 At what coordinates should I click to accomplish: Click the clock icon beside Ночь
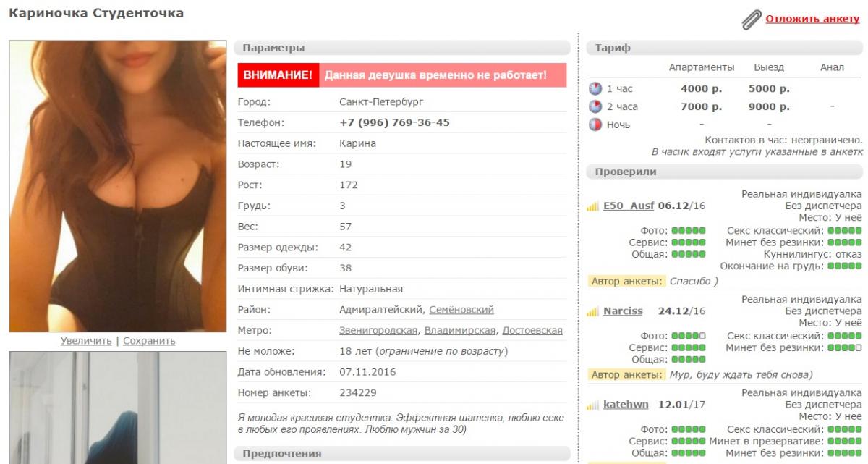coord(595,125)
